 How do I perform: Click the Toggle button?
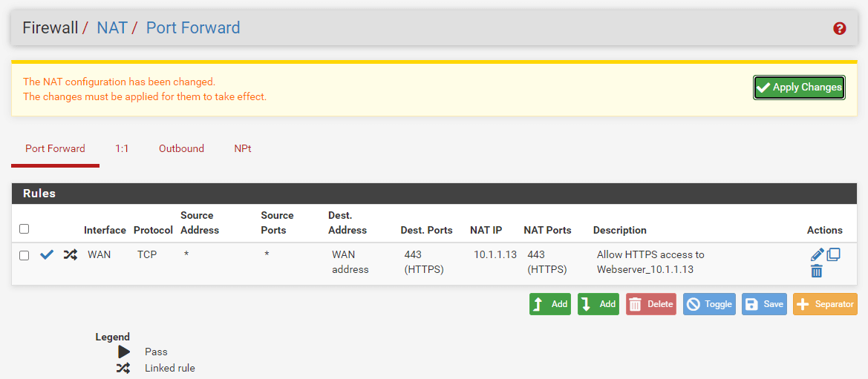709,304
